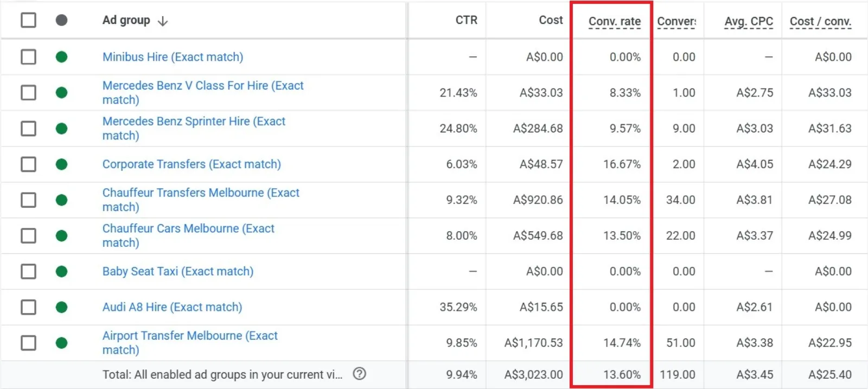The height and width of the screenshot is (389, 868).
Task: Open Mercedes Benz V Class For Hire ad group
Action: tap(203, 93)
